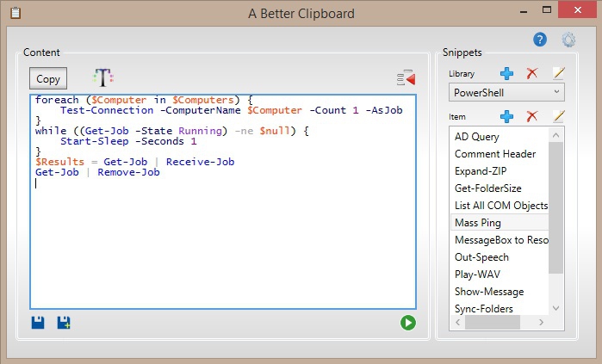Select the Show-Message snippet

tap(500, 292)
